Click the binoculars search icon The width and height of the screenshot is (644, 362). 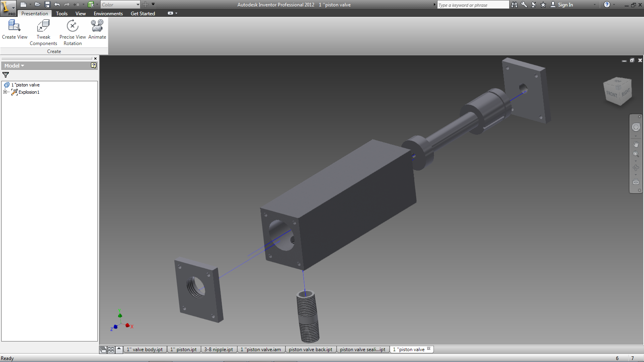(x=514, y=4)
